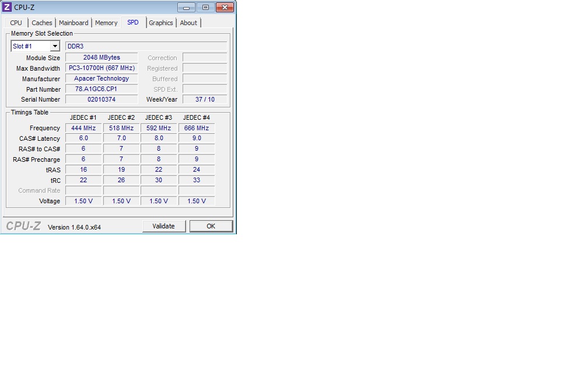
Task: Click tRC value 30
Action: (x=159, y=180)
